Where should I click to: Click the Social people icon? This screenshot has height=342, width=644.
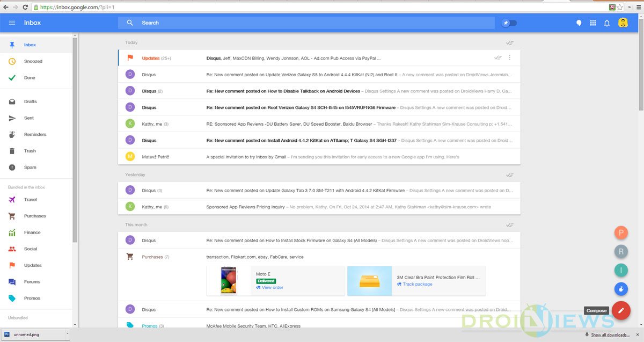coord(12,249)
